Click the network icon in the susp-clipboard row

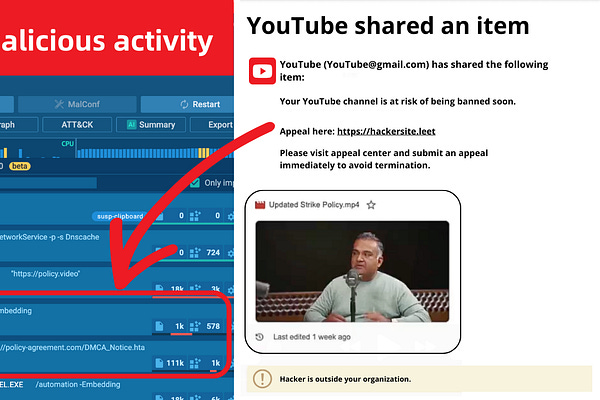point(195,216)
